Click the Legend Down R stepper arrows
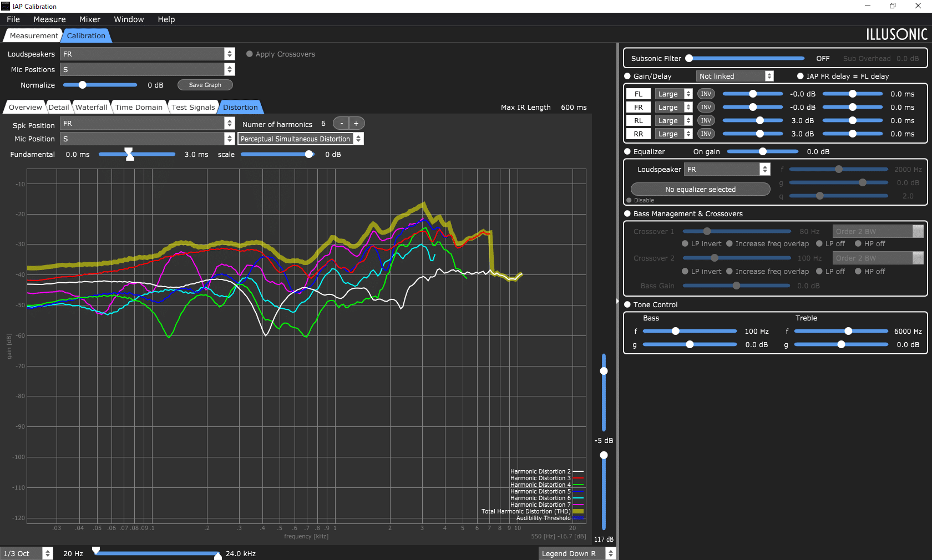 point(611,553)
